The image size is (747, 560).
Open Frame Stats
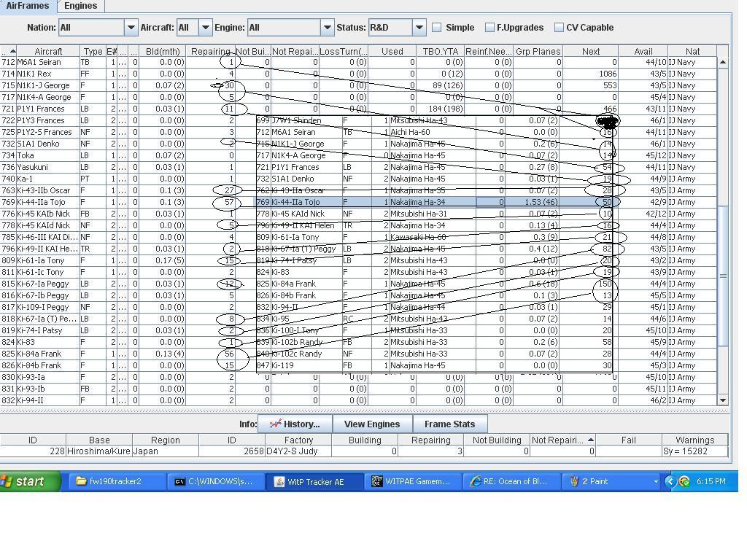click(x=449, y=424)
